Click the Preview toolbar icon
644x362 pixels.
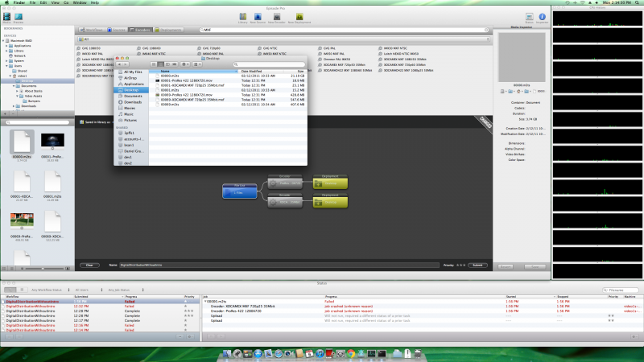pos(19,16)
